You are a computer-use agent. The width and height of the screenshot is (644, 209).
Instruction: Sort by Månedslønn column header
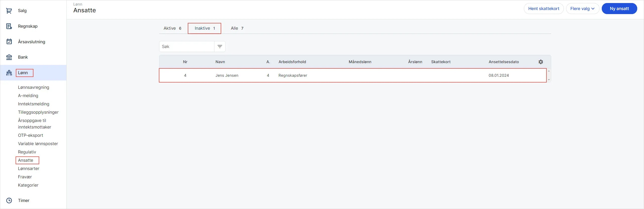[360, 62]
